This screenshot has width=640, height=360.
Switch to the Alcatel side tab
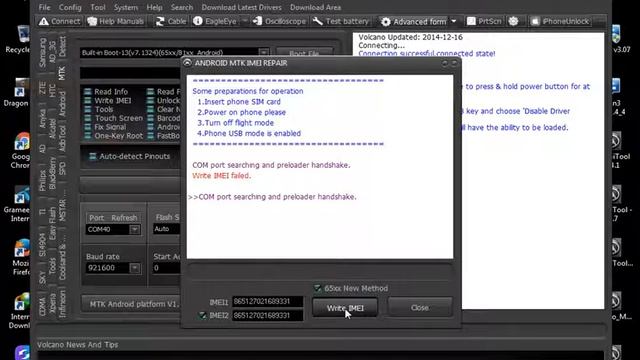pos(52,129)
